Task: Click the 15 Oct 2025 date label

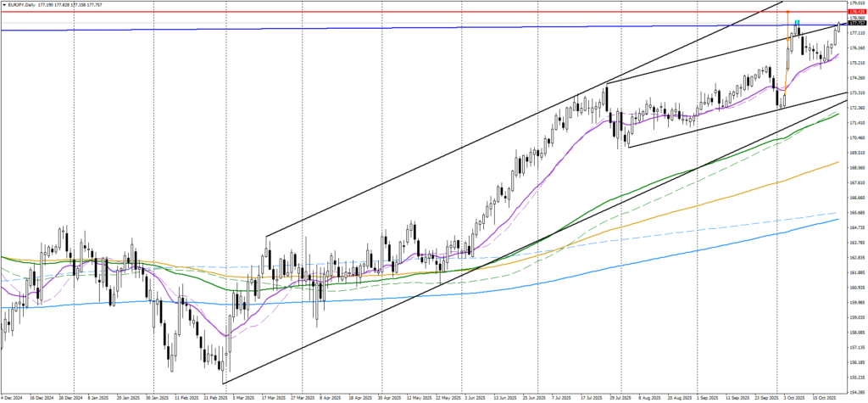Action: pyautogui.click(x=822, y=397)
